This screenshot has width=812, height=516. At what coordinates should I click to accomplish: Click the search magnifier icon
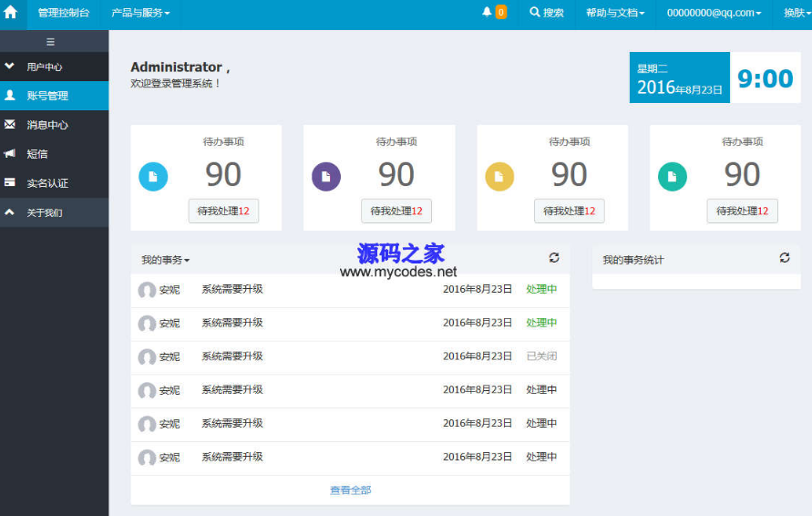tap(535, 13)
